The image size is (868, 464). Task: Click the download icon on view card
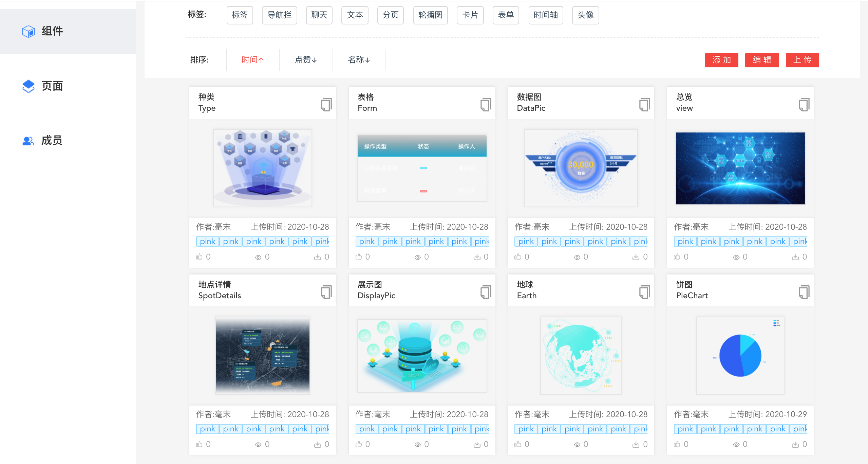click(x=795, y=257)
